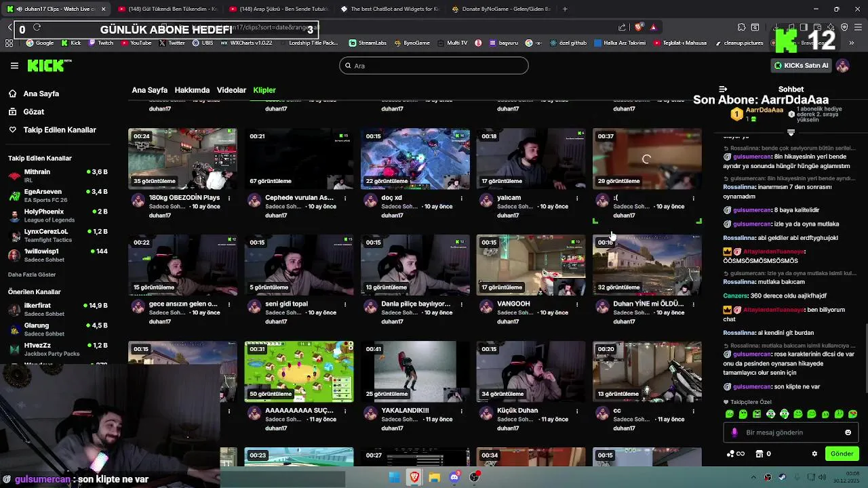Switch to 'Gül Tükendi Ben Tükendim' browser tab
868x488 pixels.
[167, 9]
